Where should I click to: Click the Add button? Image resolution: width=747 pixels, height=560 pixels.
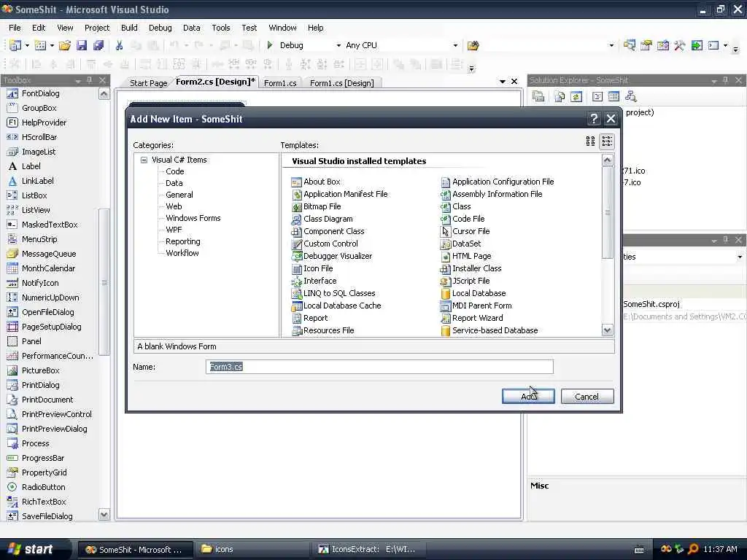(528, 396)
